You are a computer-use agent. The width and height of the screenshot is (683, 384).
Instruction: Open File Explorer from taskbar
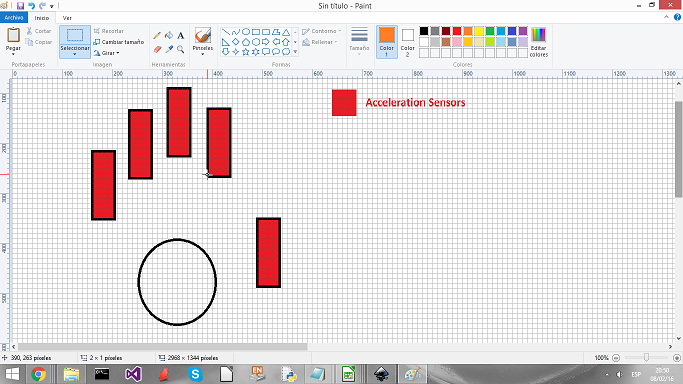click(71, 374)
